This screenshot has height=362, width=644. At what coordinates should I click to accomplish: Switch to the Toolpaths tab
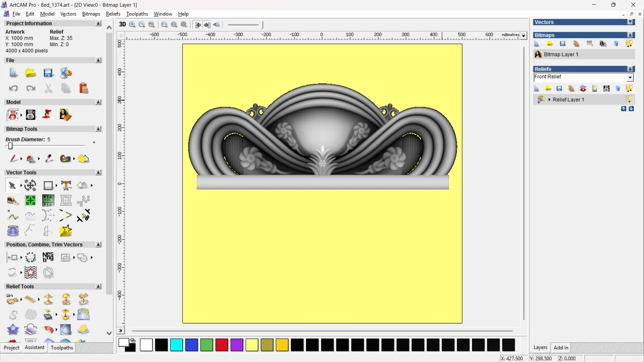(62, 348)
